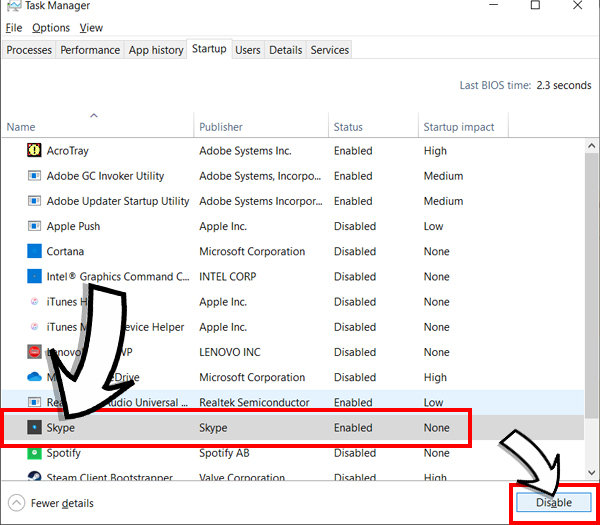Viewport: 600px width, 525px height.
Task: Select the Adobe GC Invoker Utility name
Action: [x=105, y=176]
